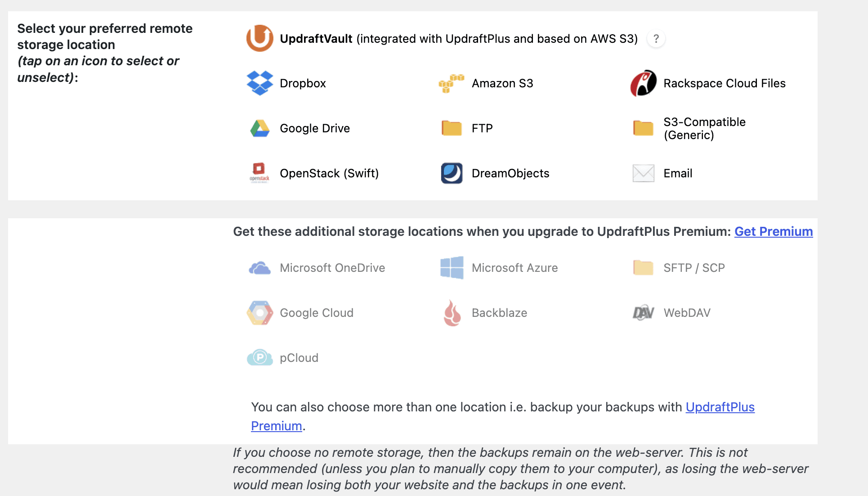Choose the Email envelope icon

[x=643, y=173]
